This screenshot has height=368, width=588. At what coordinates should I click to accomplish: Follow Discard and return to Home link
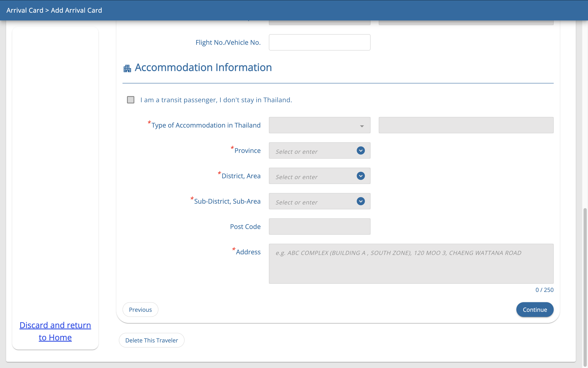click(55, 331)
